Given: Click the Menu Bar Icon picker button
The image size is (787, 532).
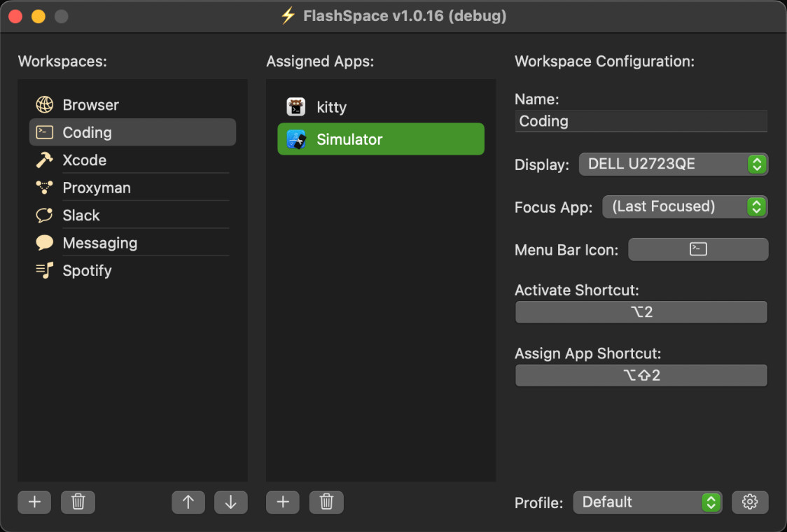Looking at the screenshot, I should click(698, 249).
